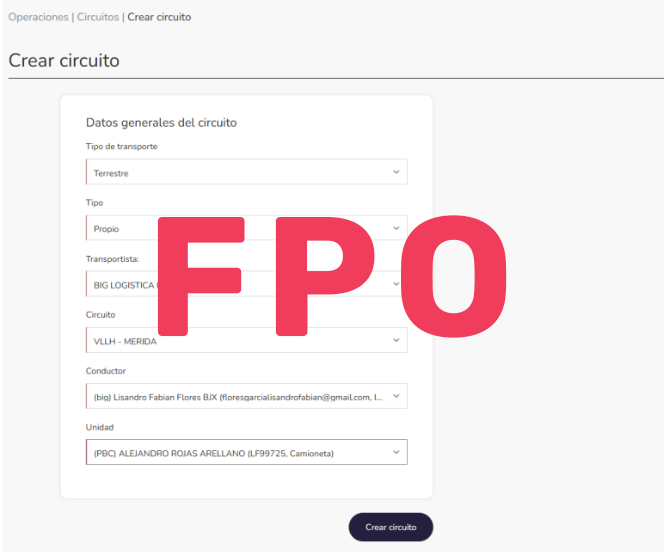Go to Operaciones in the breadcrumb
The image size is (664, 554).
point(38,17)
